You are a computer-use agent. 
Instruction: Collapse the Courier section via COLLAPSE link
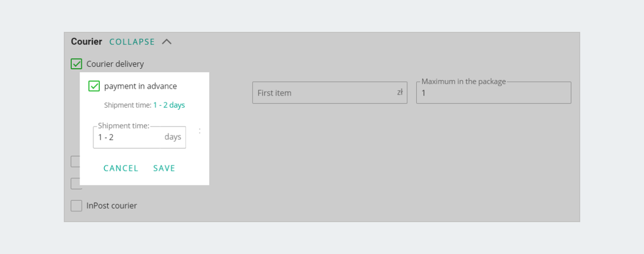pyautogui.click(x=132, y=42)
